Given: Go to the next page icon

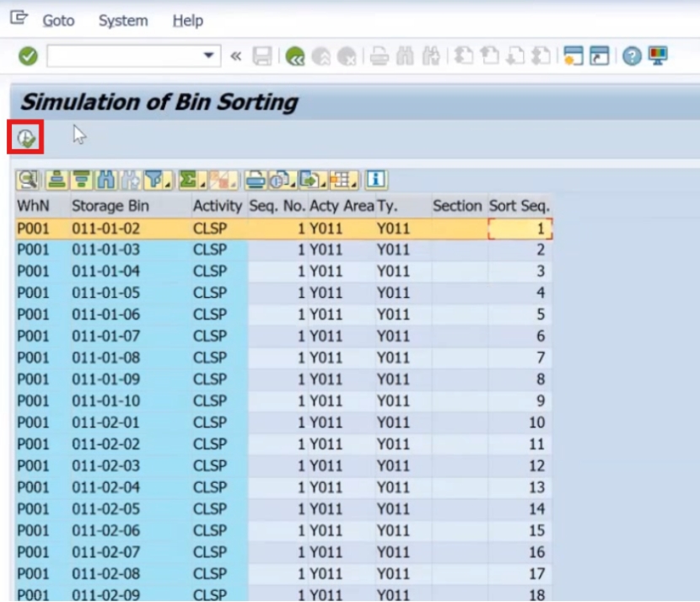Looking at the screenshot, I should [x=515, y=56].
